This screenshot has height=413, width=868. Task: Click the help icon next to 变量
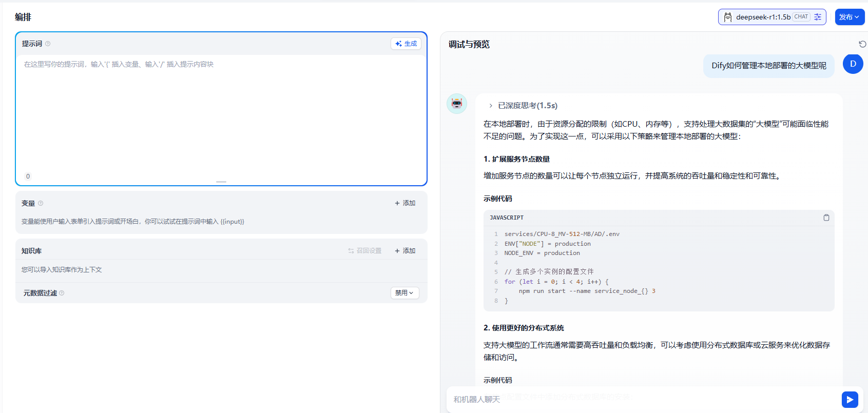[41, 203]
